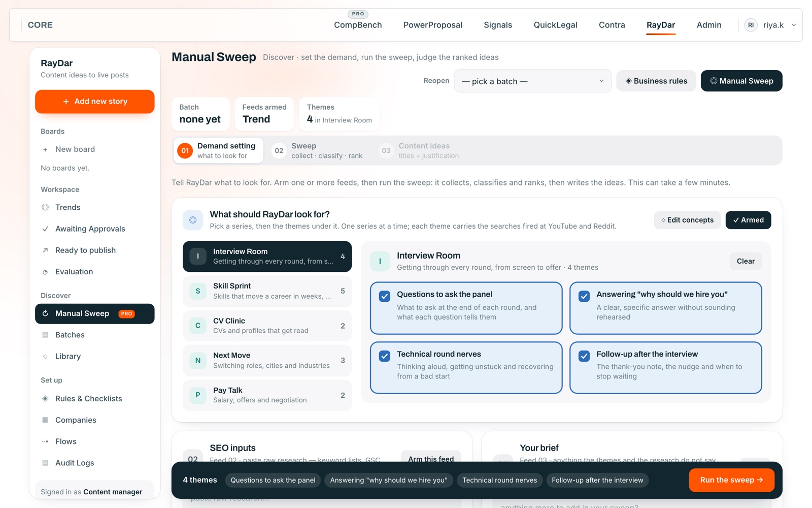Click the Evaluation sidebar icon

[45, 272]
